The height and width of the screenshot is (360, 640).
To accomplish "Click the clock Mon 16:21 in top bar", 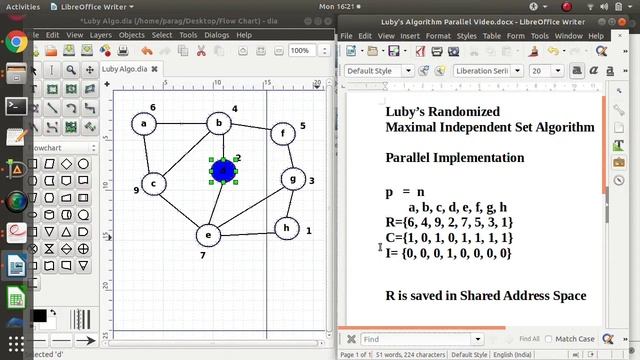I will click(337, 7).
